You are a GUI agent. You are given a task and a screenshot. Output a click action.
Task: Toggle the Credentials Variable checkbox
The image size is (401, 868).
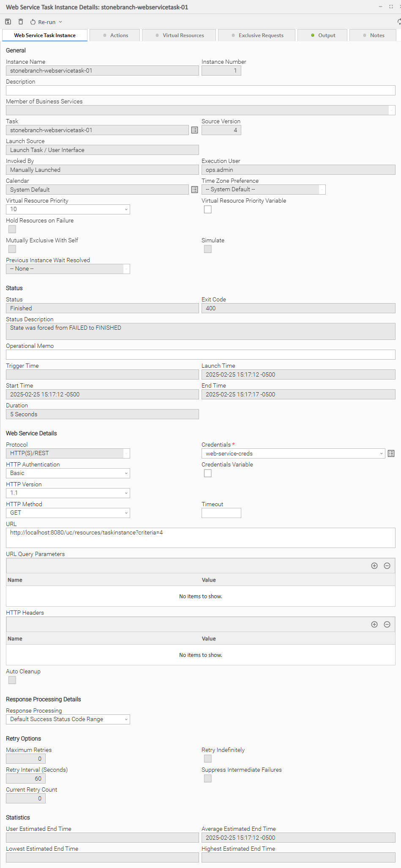(x=208, y=473)
